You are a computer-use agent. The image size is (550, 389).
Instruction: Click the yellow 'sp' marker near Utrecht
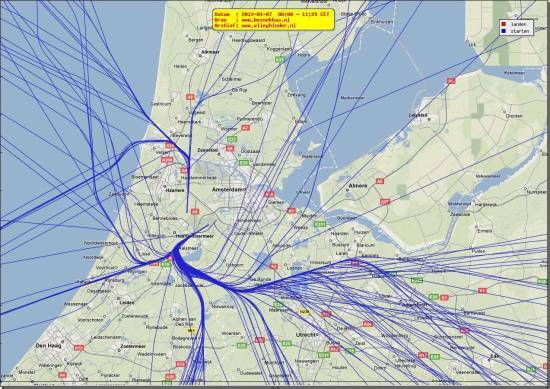[304, 311]
